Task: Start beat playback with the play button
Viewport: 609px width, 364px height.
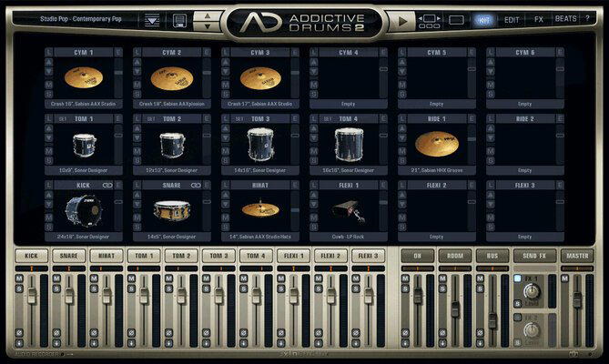Action: (x=401, y=21)
